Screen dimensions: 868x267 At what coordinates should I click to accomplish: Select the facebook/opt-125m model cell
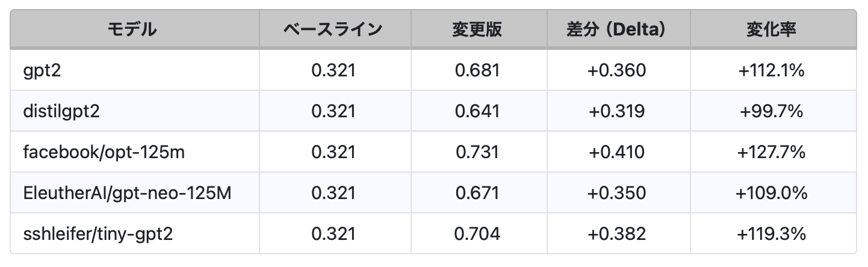pyautogui.click(x=104, y=152)
